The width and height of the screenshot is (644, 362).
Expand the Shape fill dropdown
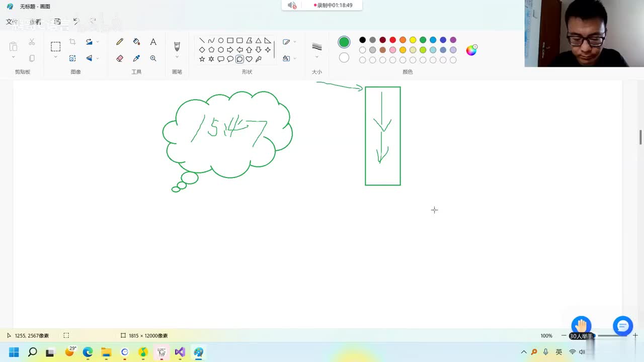coord(295,58)
